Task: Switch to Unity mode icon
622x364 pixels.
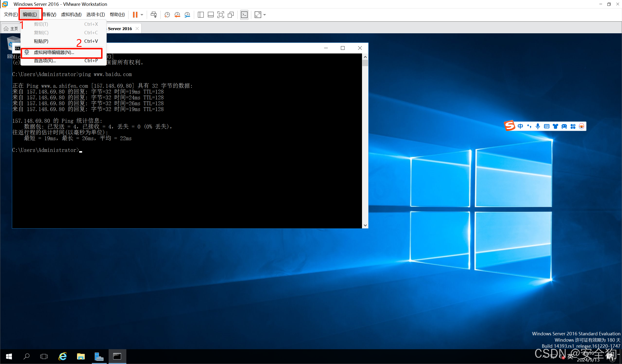Action: (x=231, y=15)
